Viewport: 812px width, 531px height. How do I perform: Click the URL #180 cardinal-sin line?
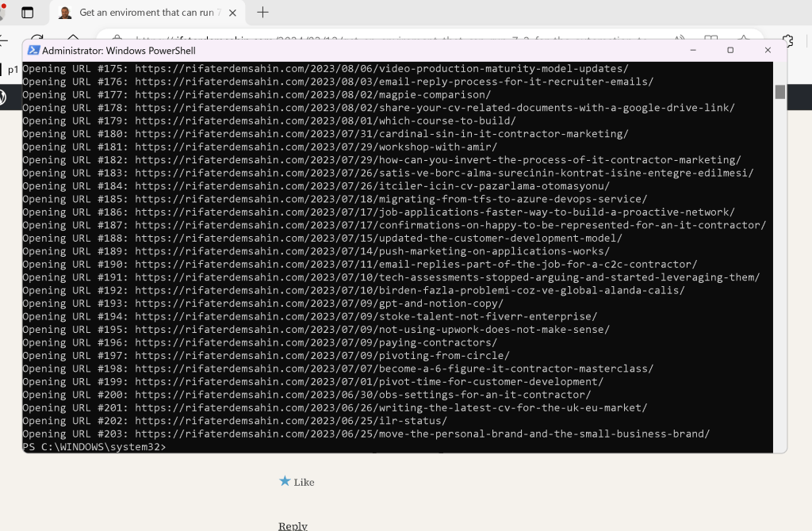tap(325, 133)
